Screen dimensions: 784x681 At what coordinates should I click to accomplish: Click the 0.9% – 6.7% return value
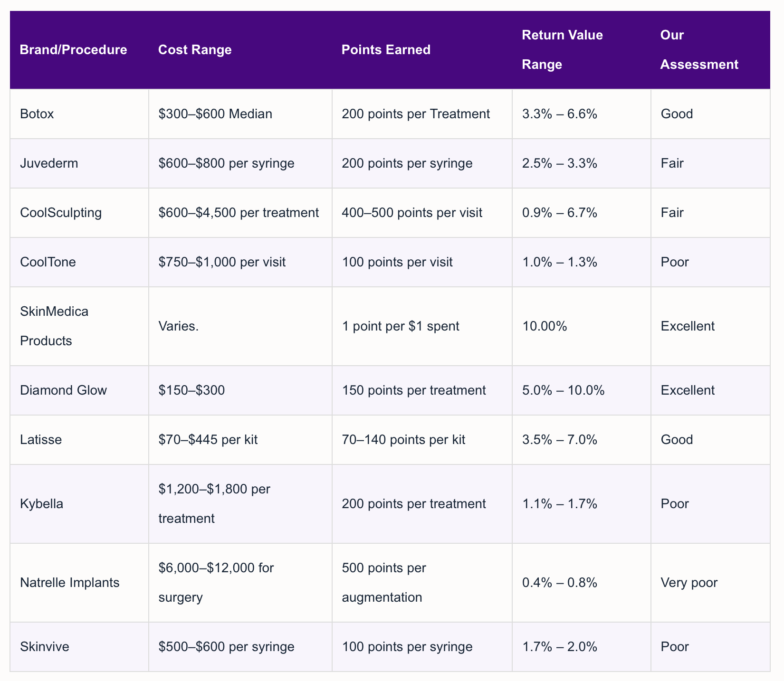click(x=559, y=213)
